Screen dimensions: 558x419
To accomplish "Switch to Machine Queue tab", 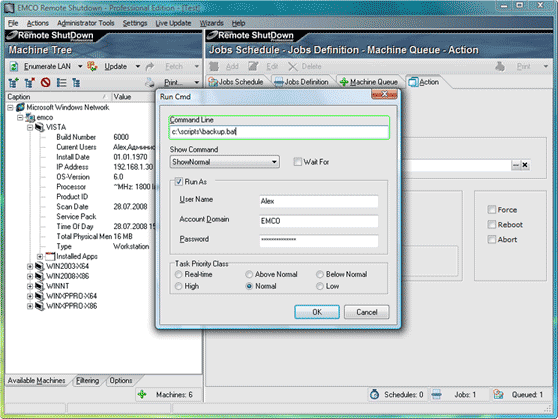I will tap(369, 82).
